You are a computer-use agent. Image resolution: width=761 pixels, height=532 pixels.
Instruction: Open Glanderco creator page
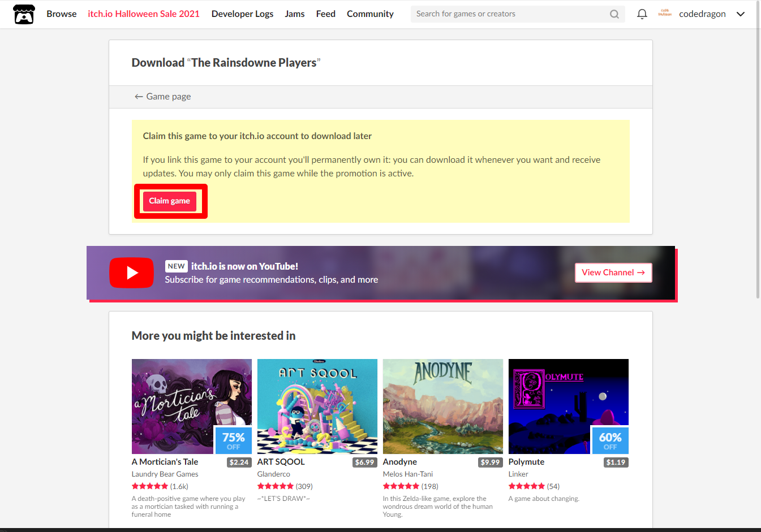[274, 474]
